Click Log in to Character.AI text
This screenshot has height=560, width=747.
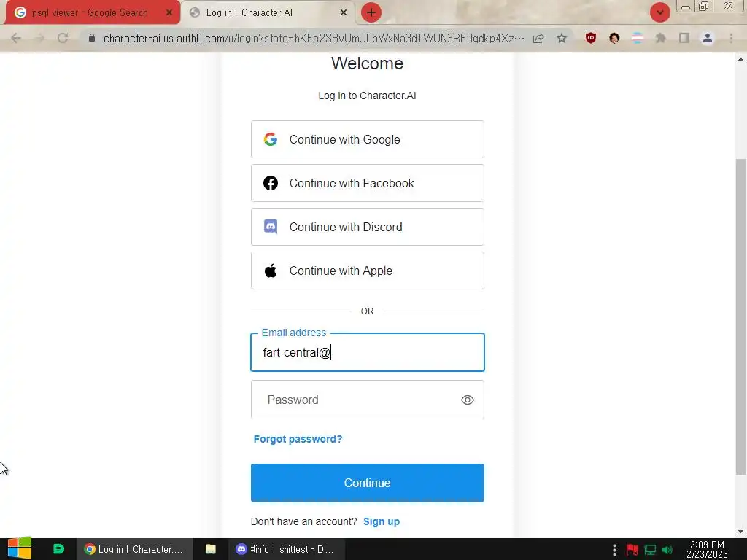pos(368,96)
